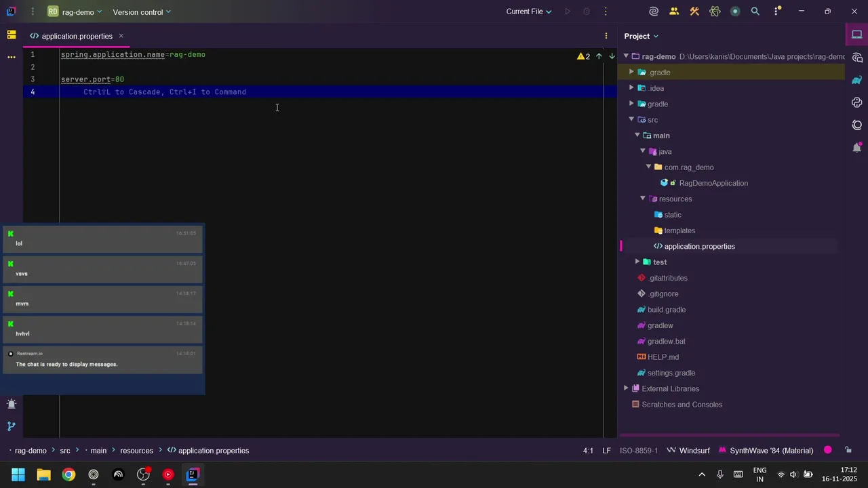Image resolution: width=868 pixels, height=488 pixels.
Task: Click SynthWave '84 (Material) theme widget
Action: click(766, 450)
